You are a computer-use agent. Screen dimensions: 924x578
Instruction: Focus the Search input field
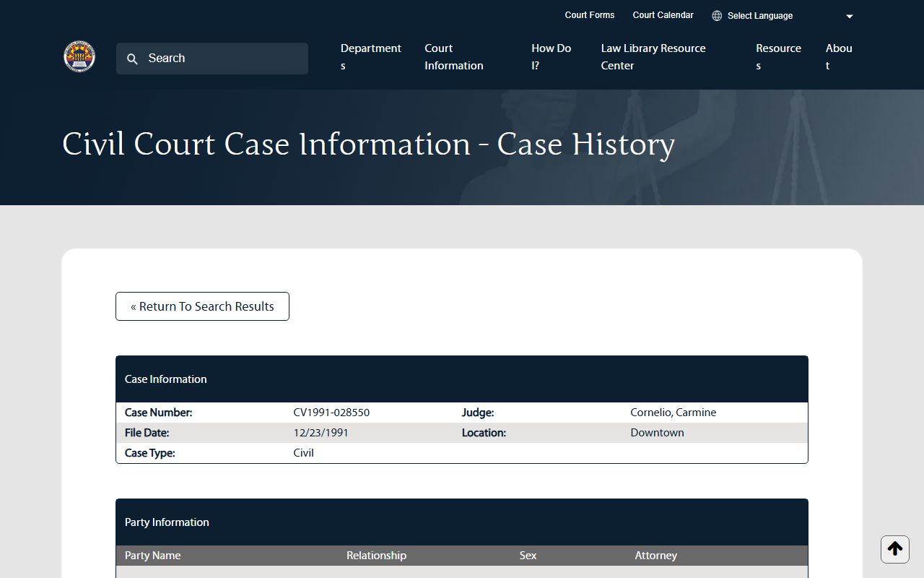pos(212,59)
